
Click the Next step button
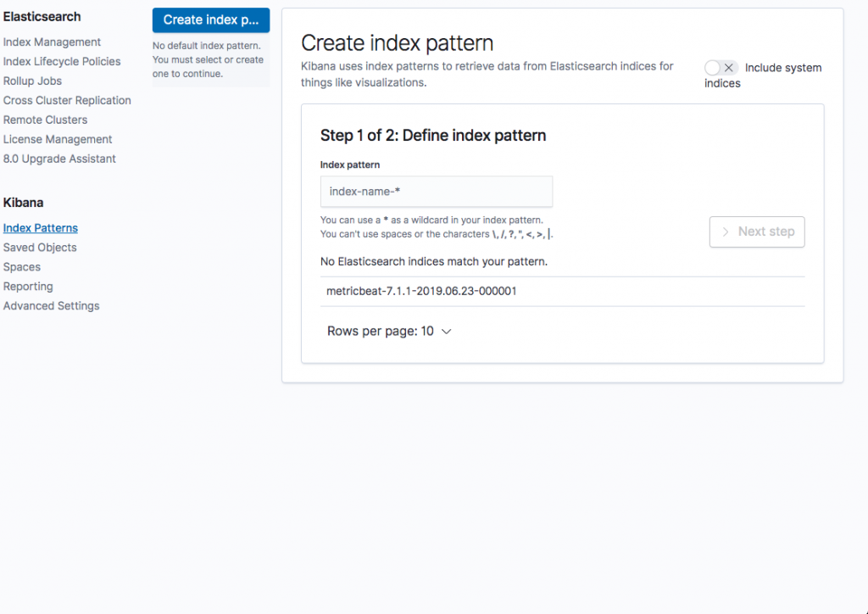(x=757, y=232)
